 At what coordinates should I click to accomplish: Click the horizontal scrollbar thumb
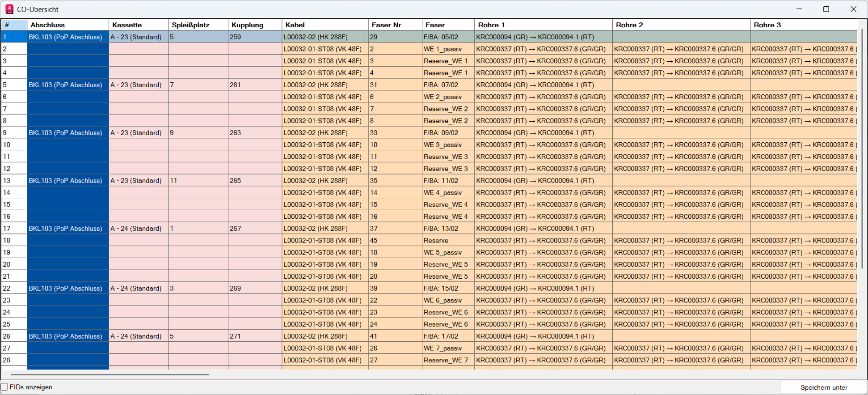(110, 374)
